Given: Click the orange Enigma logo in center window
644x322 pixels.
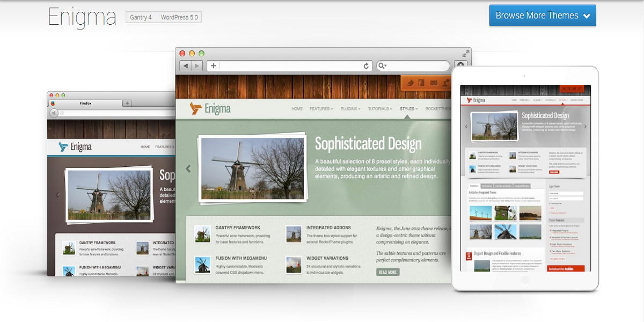Looking at the screenshot, I should [x=210, y=108].
